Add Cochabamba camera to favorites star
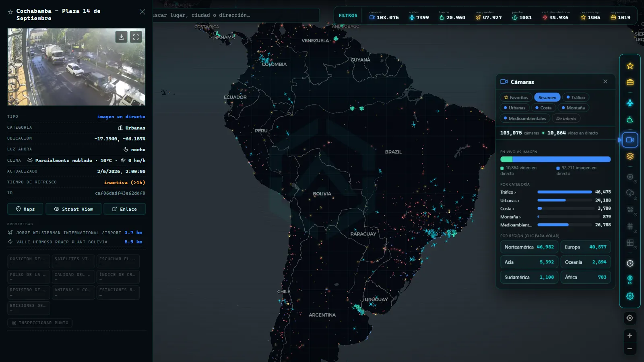Image resolution: width=644 pixels, height=362 pixels. (x=10, y=12)
